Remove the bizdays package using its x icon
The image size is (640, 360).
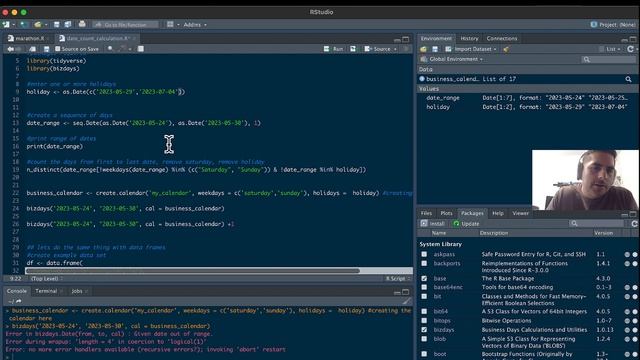coord(635,330)
